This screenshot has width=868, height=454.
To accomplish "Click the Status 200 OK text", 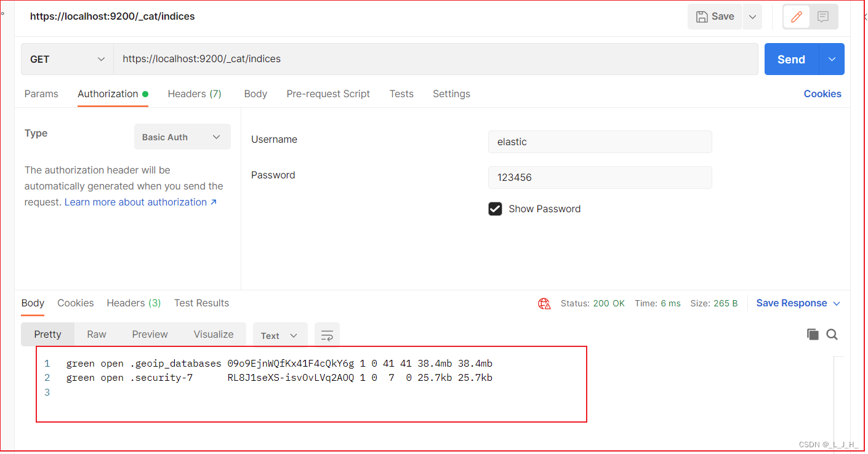I will click(x=593, y=303).
